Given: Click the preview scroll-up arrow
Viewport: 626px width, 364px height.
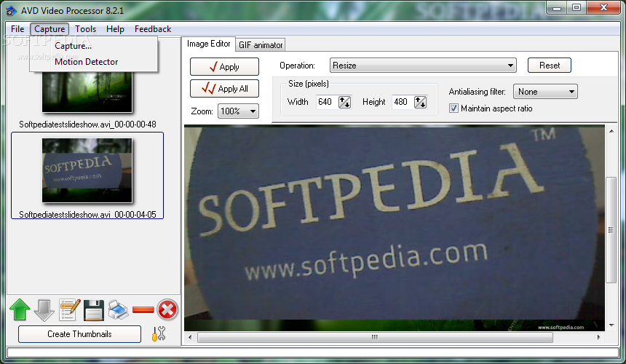Looking at the screenshot, I should coord(611,131).
